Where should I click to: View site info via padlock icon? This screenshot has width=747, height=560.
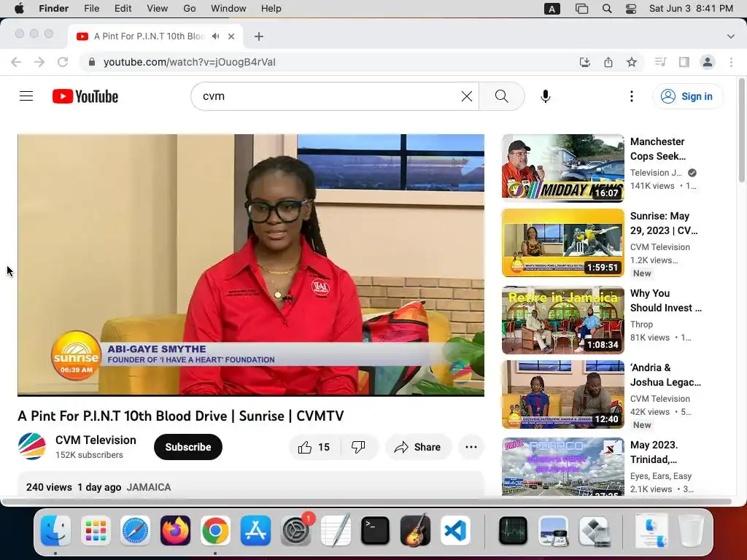click(92, 62)
